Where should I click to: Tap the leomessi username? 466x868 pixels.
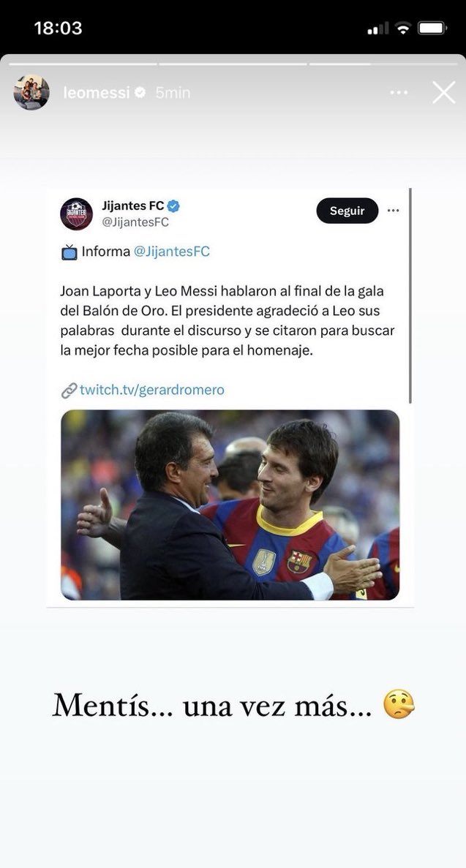pyautogui.click(x=97, y=93)
